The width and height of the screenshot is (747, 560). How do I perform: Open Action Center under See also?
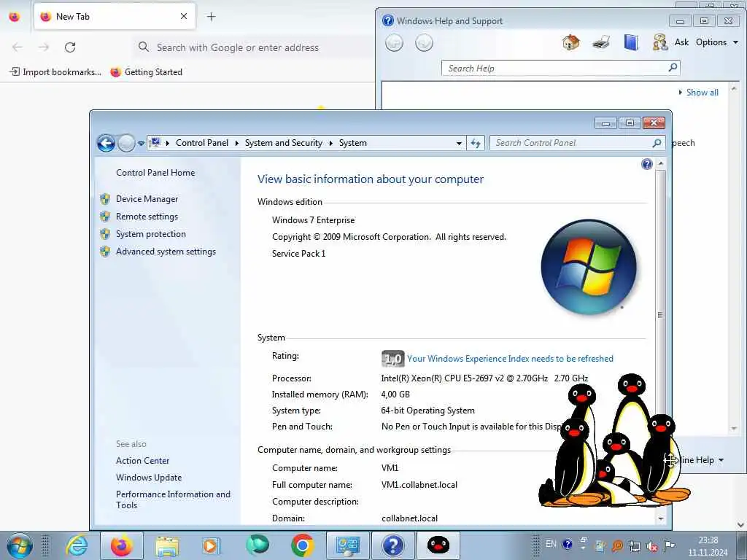pos(142,461)
